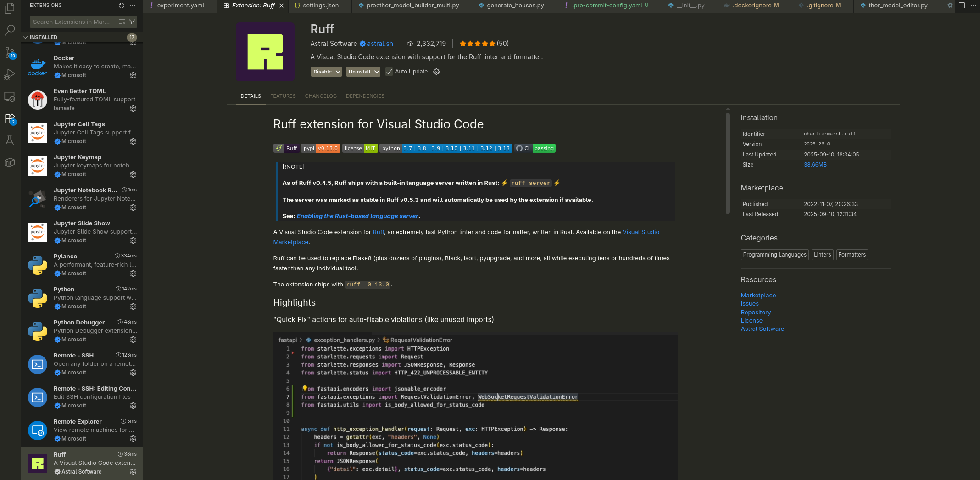Click the Disable button
The height and width of the screenshot is (480, 980).
323,72
